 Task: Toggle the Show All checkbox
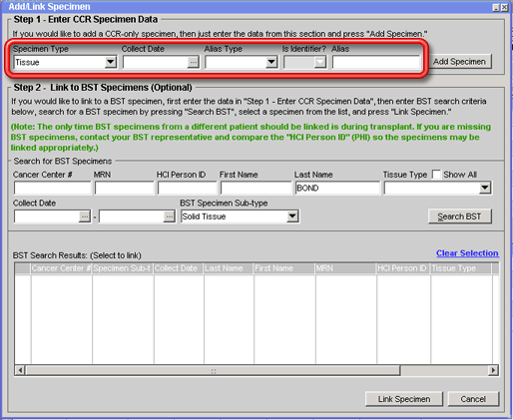pyautogui.click(x=436, y=175)
